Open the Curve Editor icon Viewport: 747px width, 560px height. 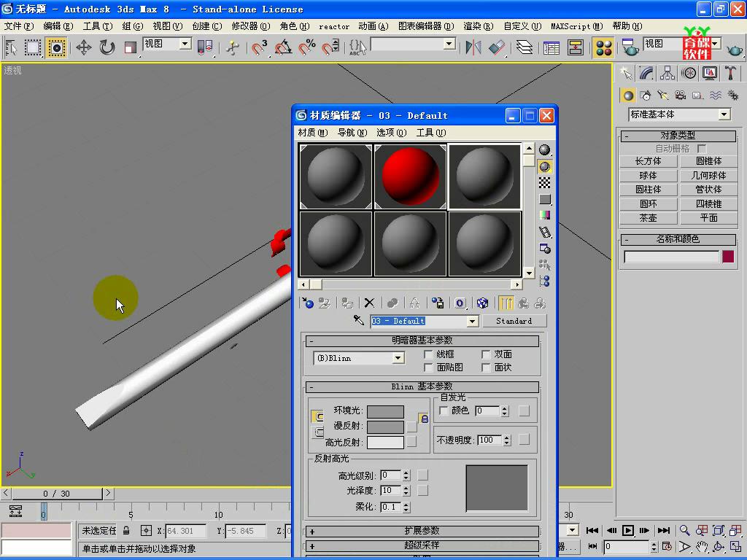pos(551,47)
